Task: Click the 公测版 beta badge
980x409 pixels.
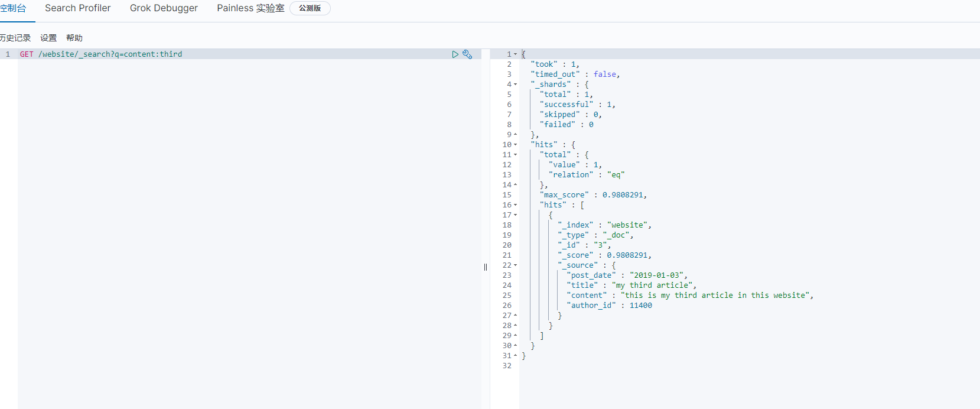Action: (x=310, y=8)
